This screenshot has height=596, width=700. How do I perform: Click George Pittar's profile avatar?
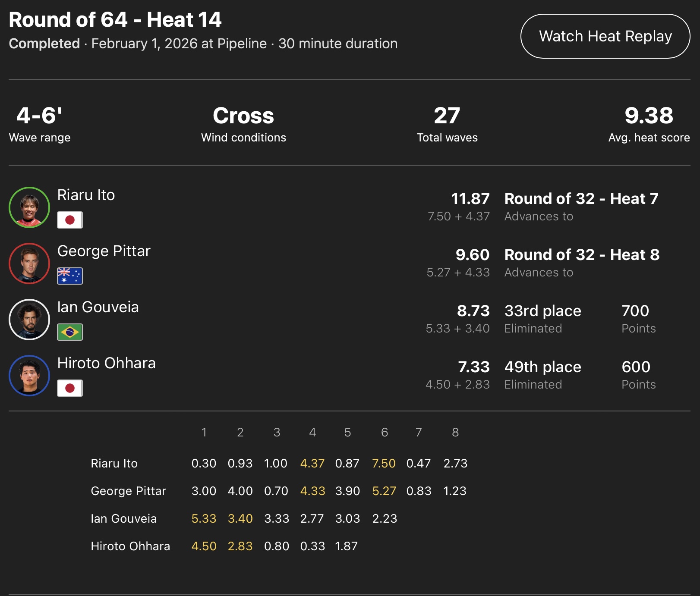[29, 263]
